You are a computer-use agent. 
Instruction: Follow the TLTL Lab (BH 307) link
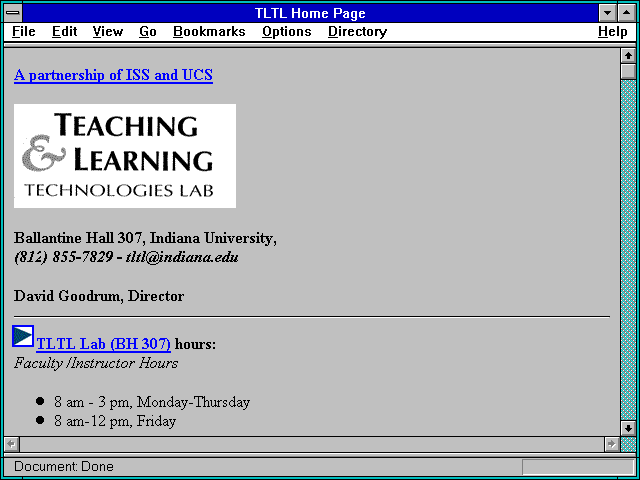point(103,344)
